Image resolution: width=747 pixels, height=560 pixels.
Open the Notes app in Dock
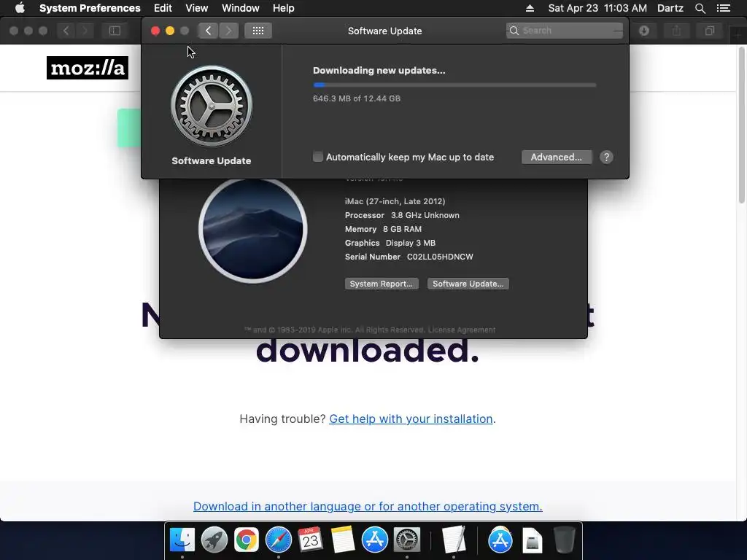(343, 540)
